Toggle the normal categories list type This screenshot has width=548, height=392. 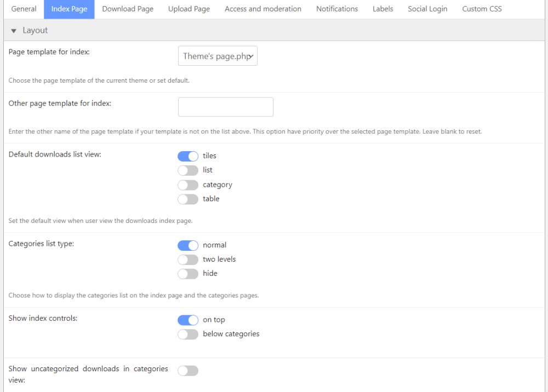tap(188, 245)
